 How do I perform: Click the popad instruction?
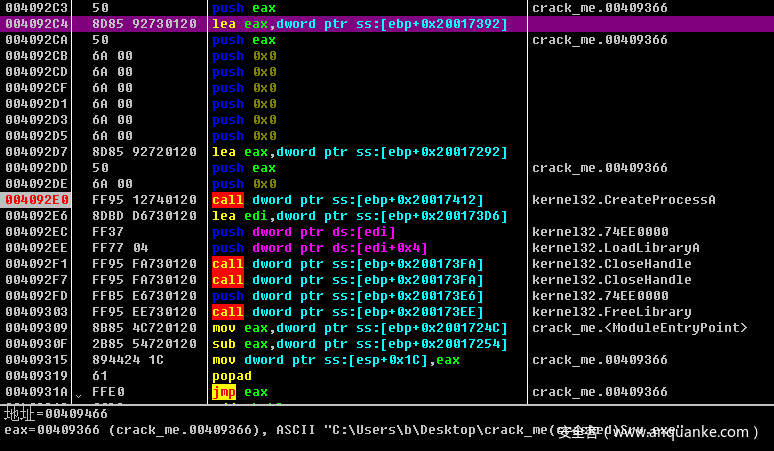click(232, 376)
